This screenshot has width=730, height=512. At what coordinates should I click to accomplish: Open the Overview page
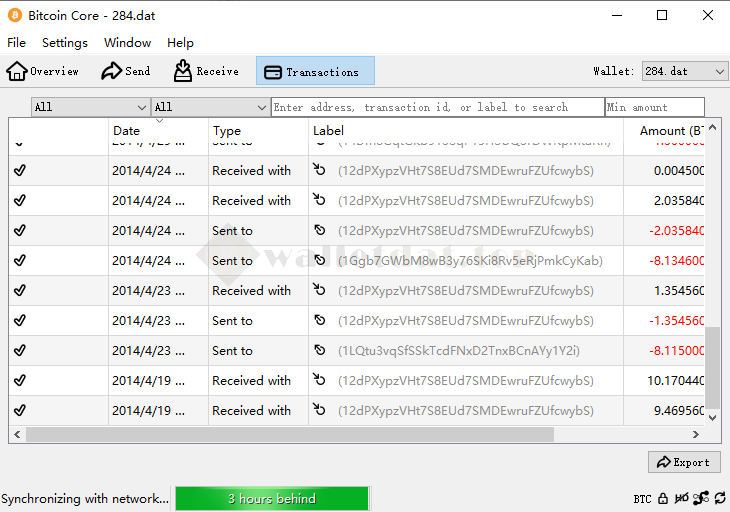tap(43, 71)
